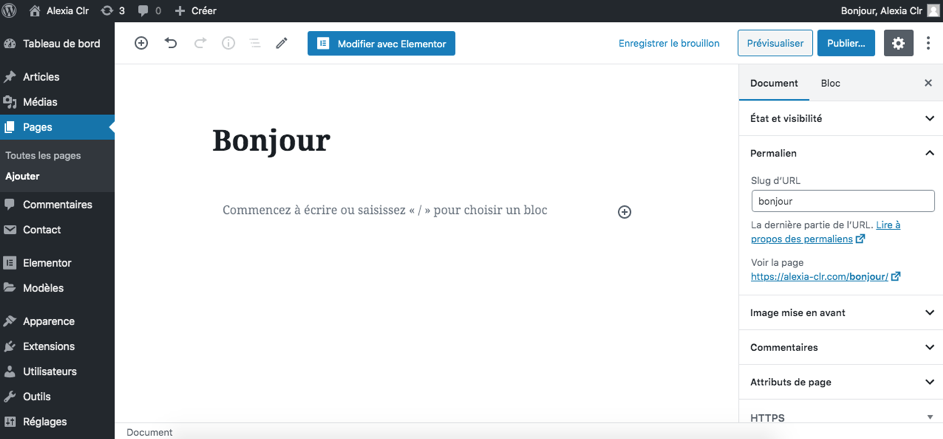Open the Réglages menu
Image resolution: width=943 pixels, height=439 pixels.
[x=57, y=422]
